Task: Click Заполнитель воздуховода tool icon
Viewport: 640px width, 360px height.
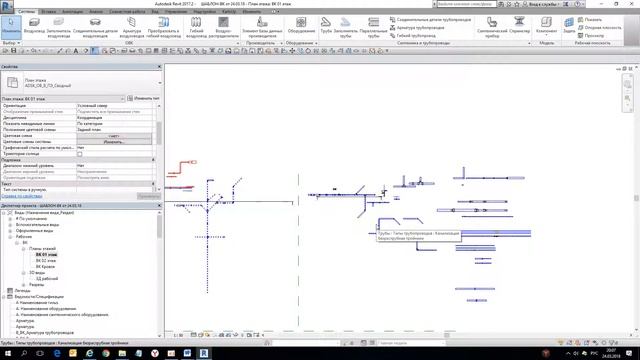Action: coord(58,27)
